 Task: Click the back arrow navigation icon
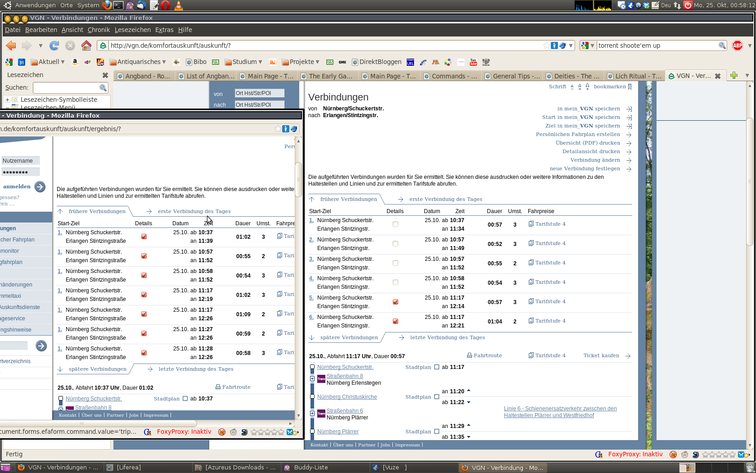click(11, 45)
